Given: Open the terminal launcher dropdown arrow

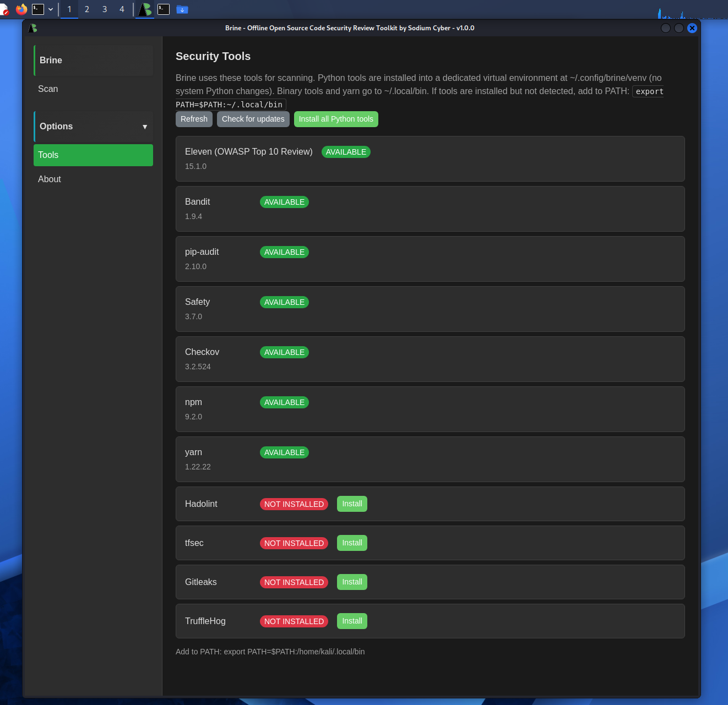Looking at the screenshot, I should tap(51, 9).
